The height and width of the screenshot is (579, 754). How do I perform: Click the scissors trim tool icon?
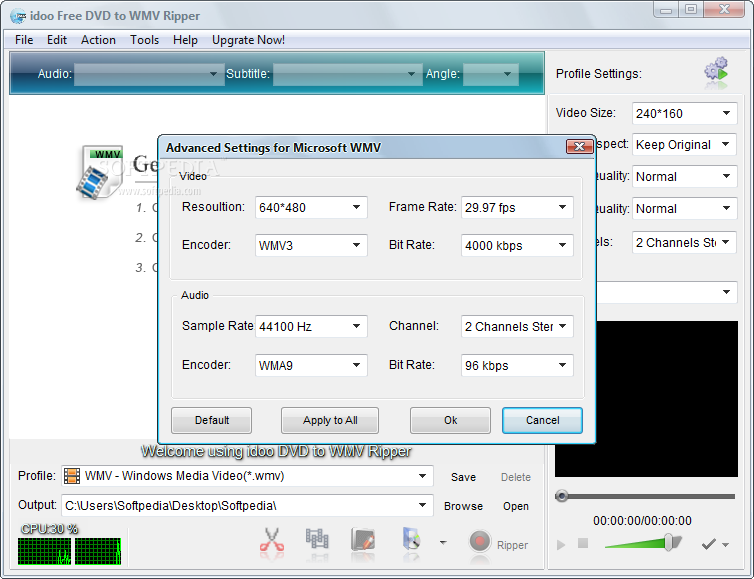[272, 540]
